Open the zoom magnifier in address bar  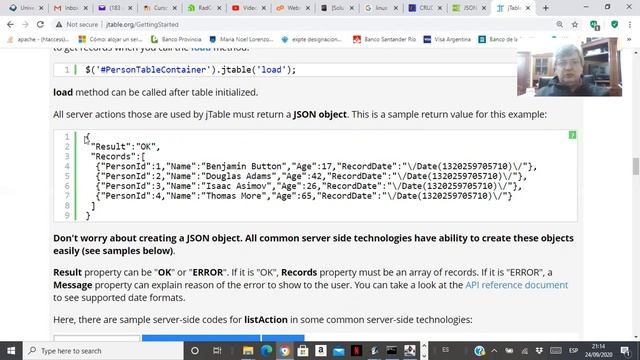pos(560,24)
